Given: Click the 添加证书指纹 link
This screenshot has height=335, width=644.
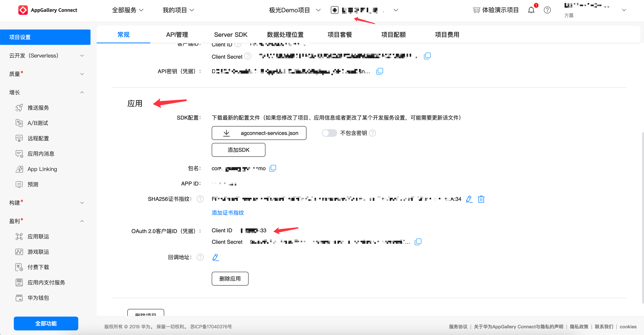Looking at the screenshot, I should 227,213.
